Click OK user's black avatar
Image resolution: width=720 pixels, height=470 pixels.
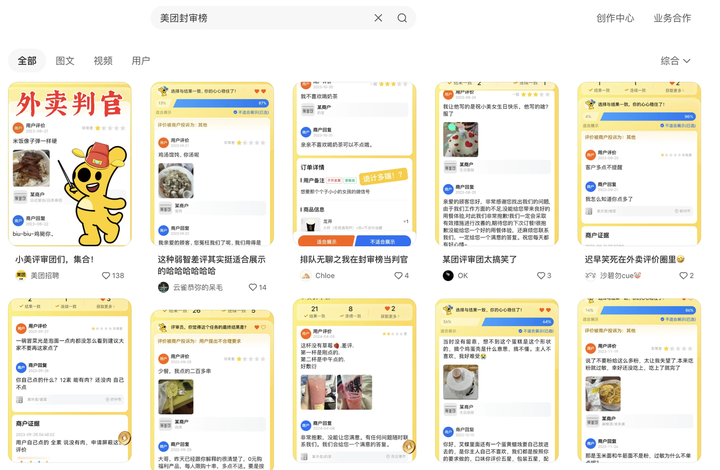448,275
